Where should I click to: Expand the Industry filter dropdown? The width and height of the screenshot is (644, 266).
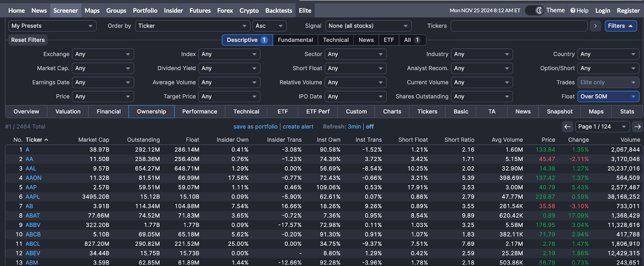[482, 54]
